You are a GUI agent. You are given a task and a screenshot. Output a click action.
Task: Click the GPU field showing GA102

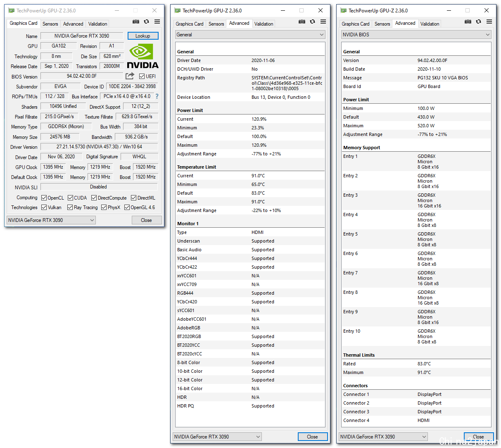point(59,46)
